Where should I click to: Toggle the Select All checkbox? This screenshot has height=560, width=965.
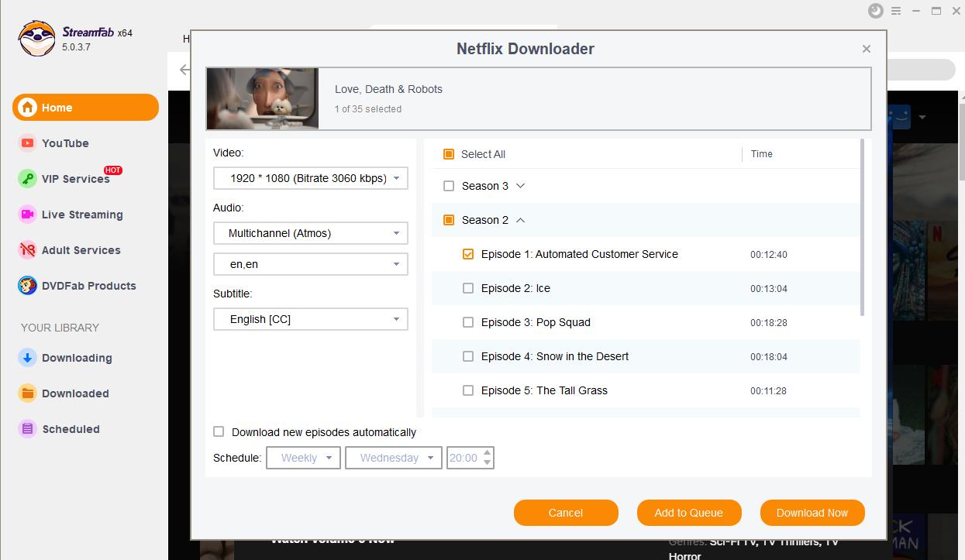(449, 154)
